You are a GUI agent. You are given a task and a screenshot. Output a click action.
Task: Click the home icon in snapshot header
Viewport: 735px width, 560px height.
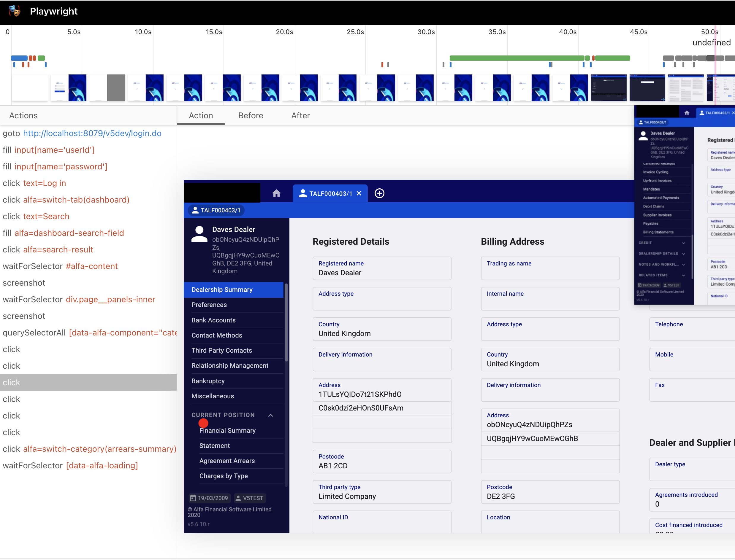pos(276,193)
